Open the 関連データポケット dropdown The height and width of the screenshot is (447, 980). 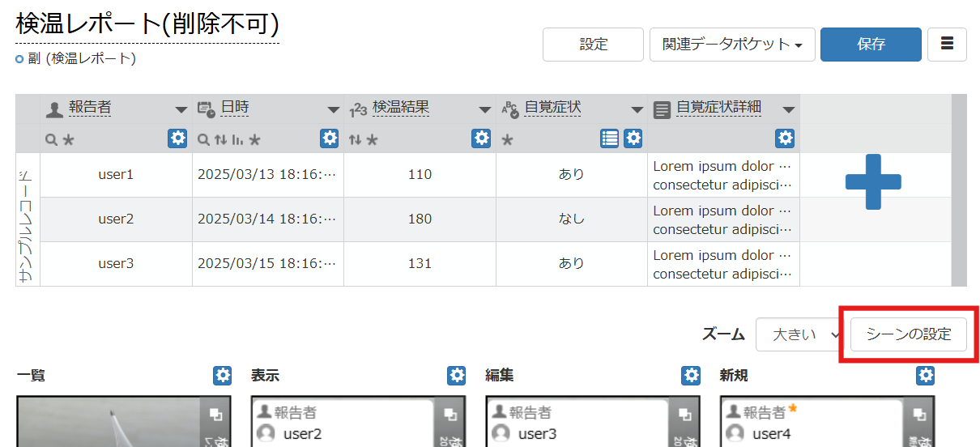(x=732, y=45)
